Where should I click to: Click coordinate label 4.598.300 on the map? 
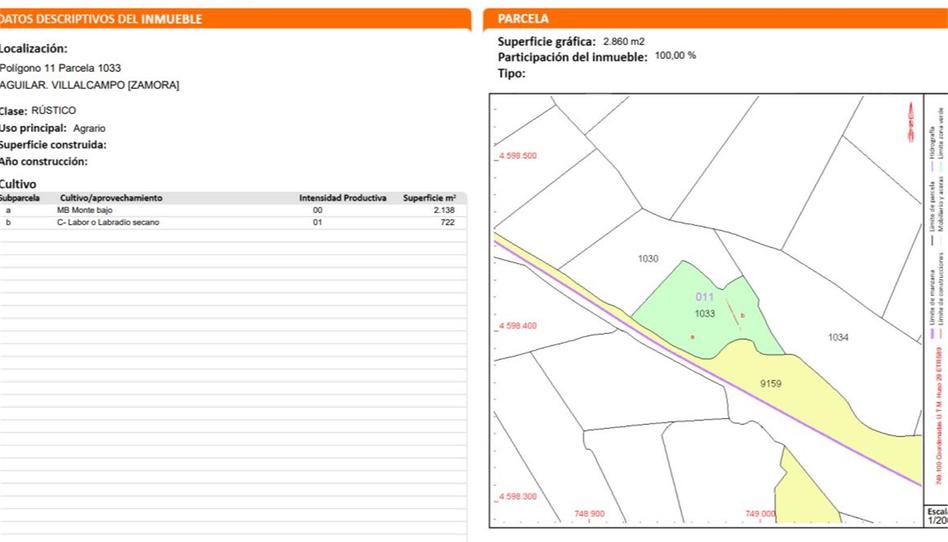pyautogui.click(x=517, y=496)
